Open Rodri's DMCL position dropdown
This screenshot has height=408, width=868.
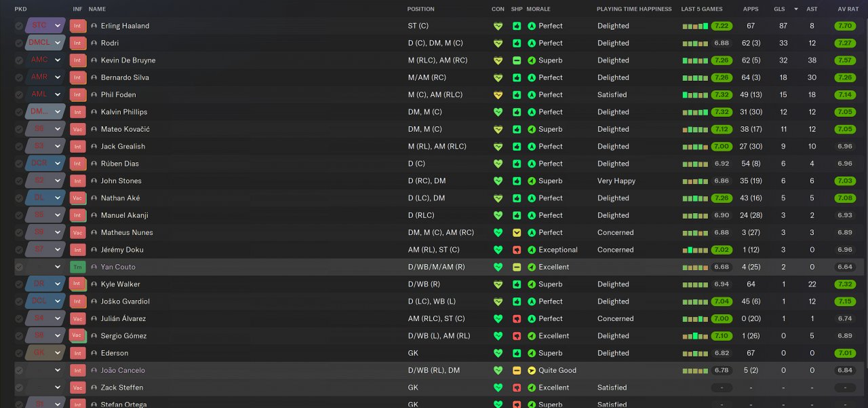(x=58, y=43)
